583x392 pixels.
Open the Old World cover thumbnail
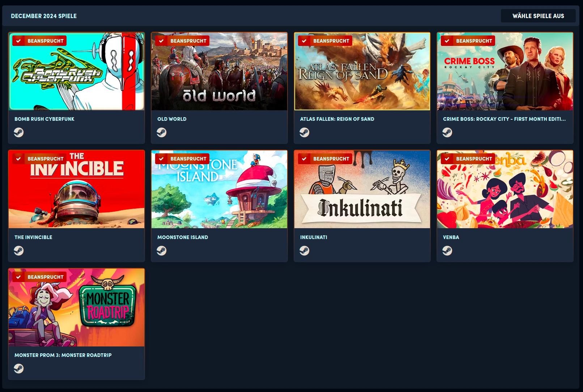(219, 71)
